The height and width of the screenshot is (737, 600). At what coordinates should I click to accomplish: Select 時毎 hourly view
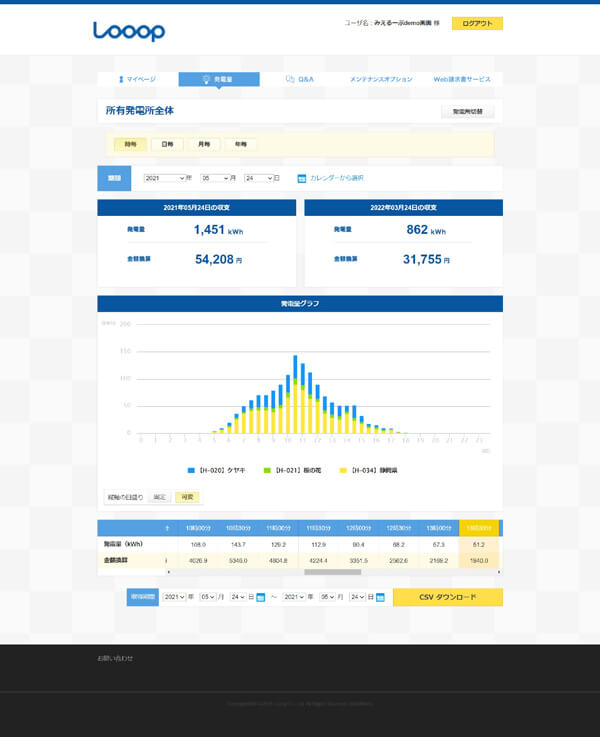point(130,144)
